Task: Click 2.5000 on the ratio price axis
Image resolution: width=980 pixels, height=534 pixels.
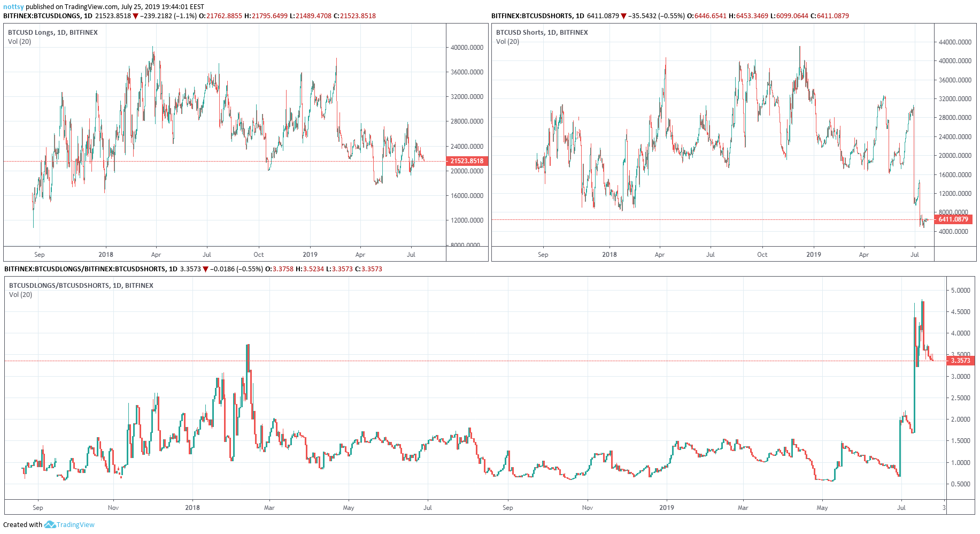Action: pos(960,398)
